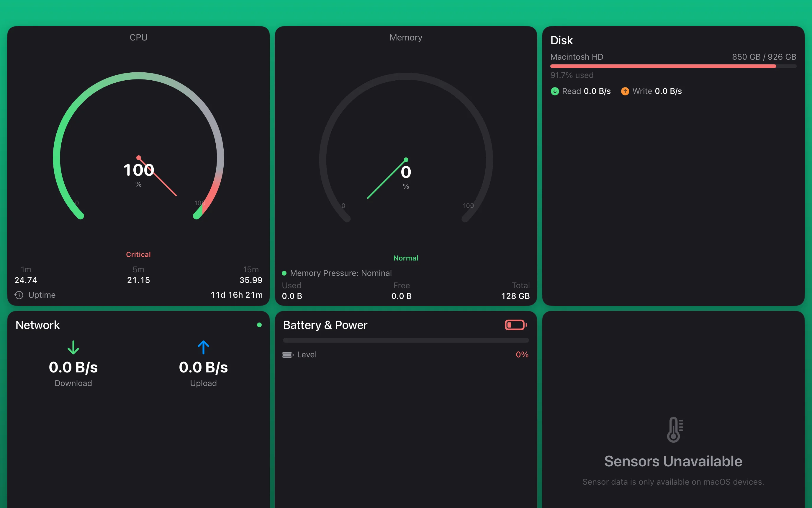Click the Memory 0 percent reading

pyautogui.click(x=406, y=172)
